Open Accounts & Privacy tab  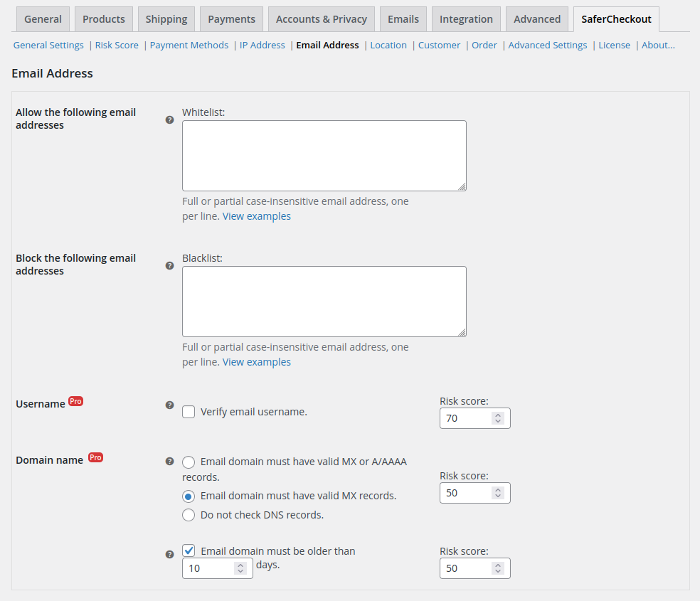point(322,19)
